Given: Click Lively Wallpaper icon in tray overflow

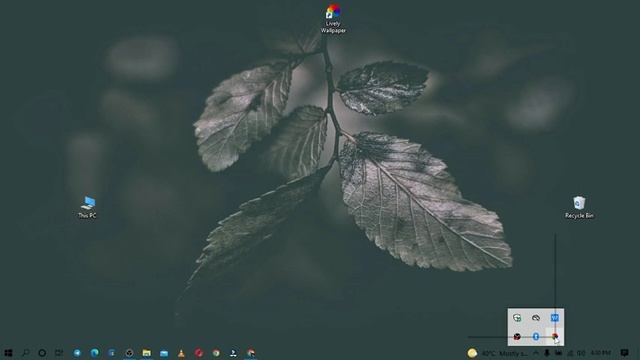Looking at the screenshot, I should pyautogui.click(x=555, y=336).
